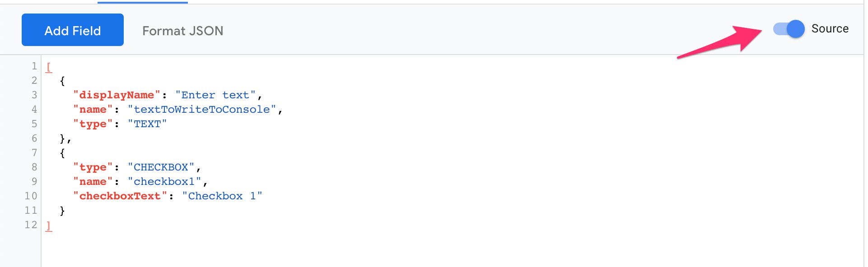This screenshot has width=868, height=267.
Task: Click the closing brace on line 11
Action: tap(62, 211)
